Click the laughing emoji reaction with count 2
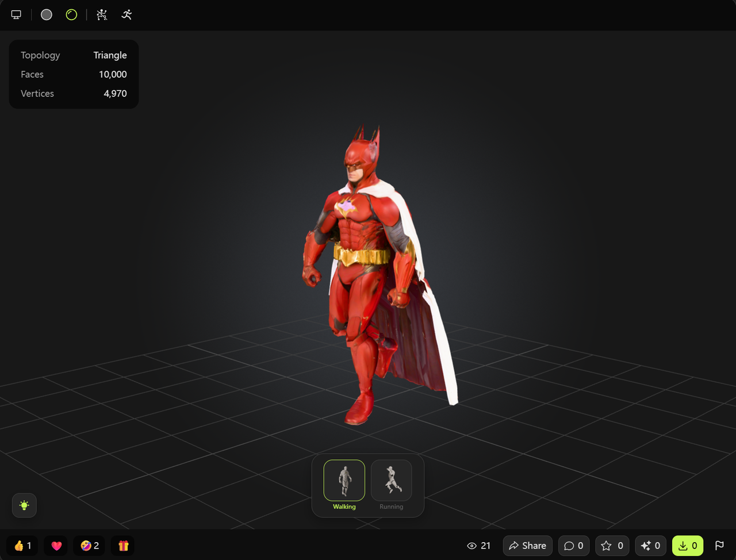This screenshot has width=736, height=560. [90, 546]
